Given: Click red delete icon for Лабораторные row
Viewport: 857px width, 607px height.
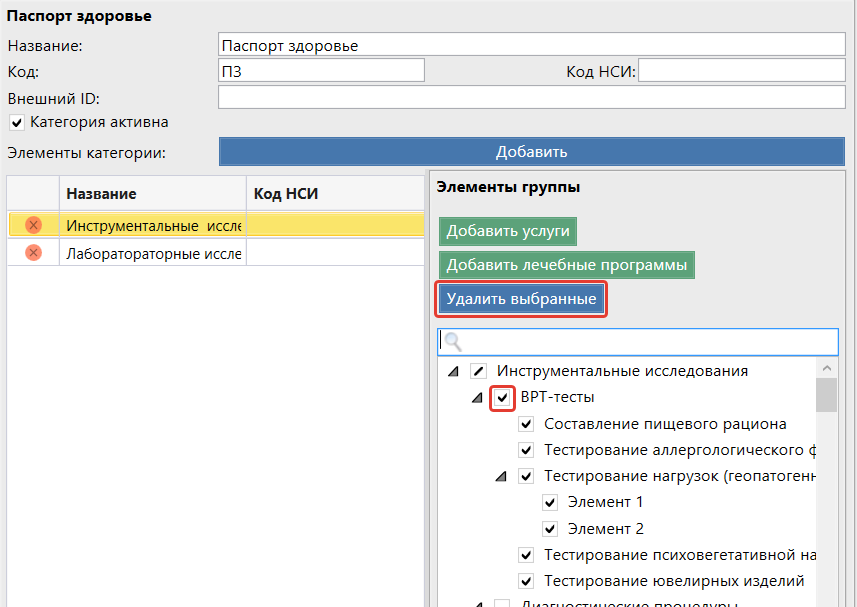Looking at the screenshot, I should tap(33, 253).
